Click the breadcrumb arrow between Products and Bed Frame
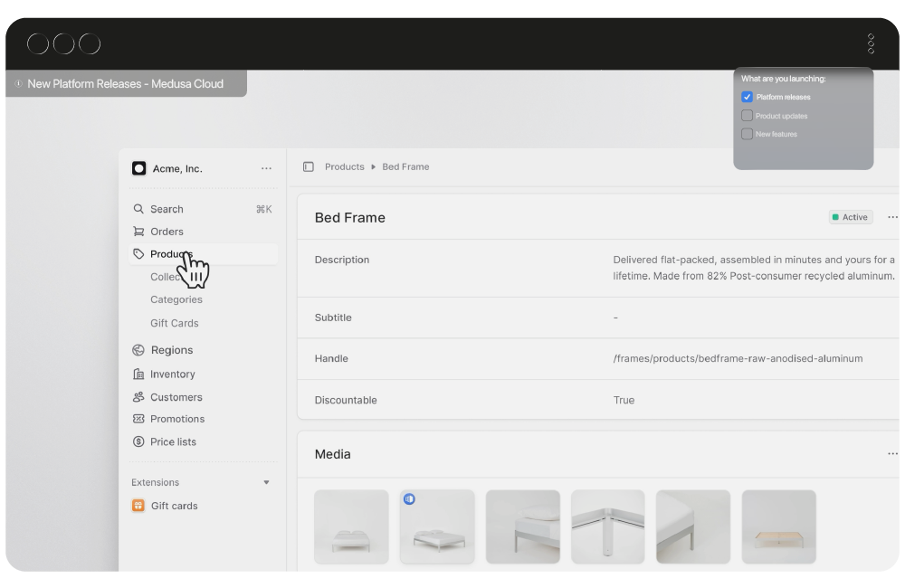The image size is (905, 588). point(374,166)
